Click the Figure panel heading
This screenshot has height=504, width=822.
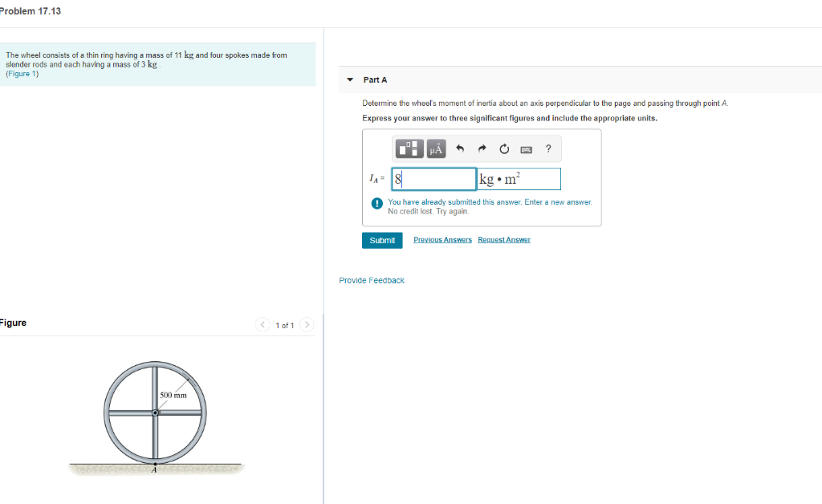click(13, 323)
